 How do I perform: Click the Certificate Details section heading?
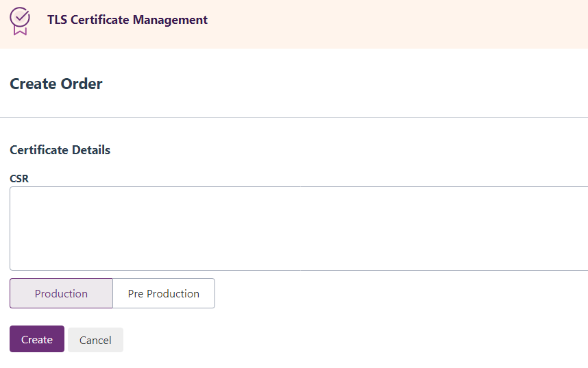pyautogui.click(x=60, y=149)
